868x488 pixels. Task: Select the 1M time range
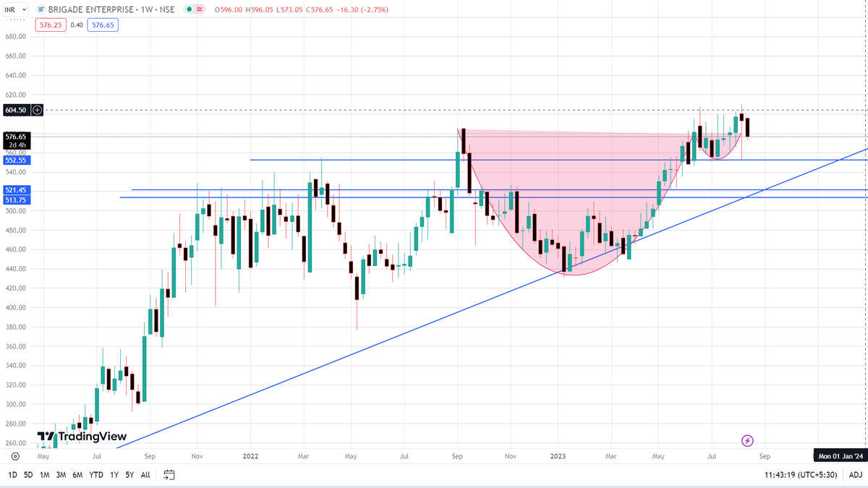point(44,475)
